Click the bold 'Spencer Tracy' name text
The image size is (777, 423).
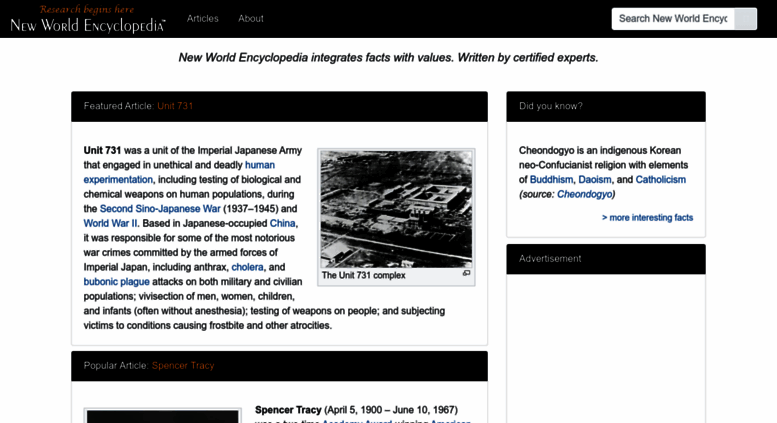click(x=288, y=410)
